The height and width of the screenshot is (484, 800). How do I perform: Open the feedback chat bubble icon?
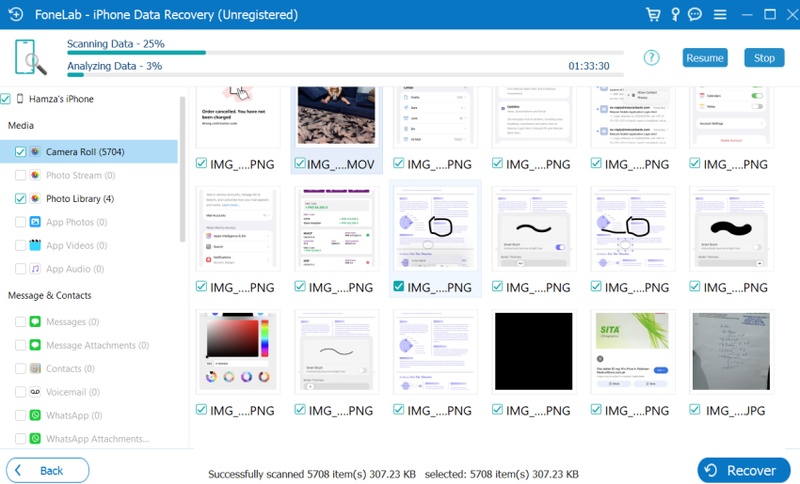pos(695,14)
